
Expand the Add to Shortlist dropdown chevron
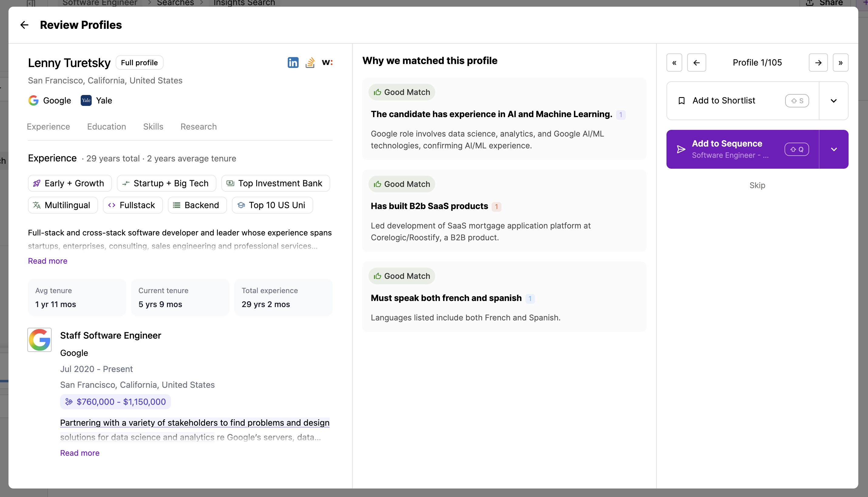pyautogui.click(x=833, y=101)
